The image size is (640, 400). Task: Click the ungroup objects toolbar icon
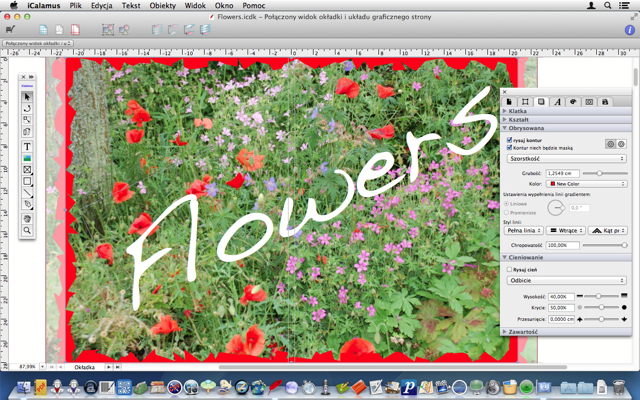coord(124,29)
